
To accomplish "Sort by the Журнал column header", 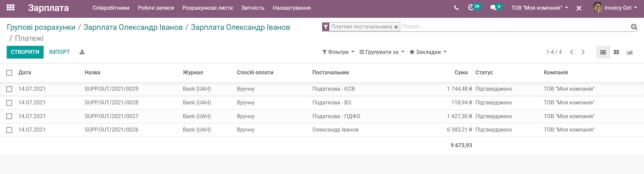I will tap(193, 72).
